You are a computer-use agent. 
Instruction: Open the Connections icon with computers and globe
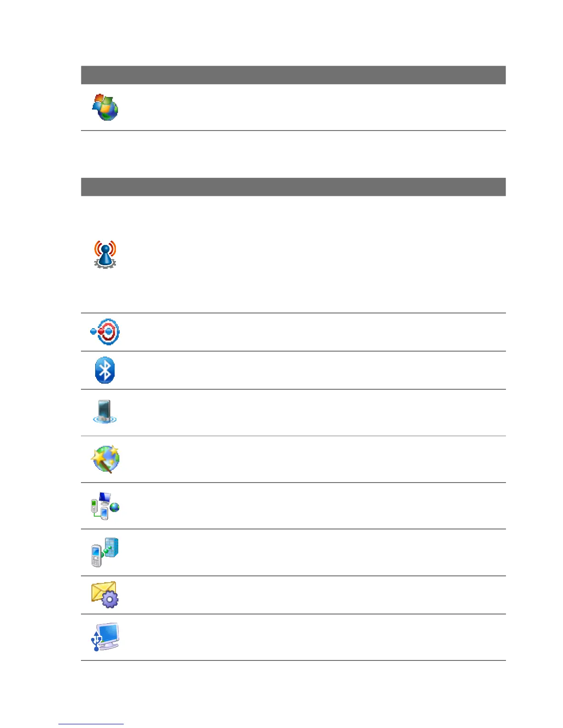coord(105,506)
